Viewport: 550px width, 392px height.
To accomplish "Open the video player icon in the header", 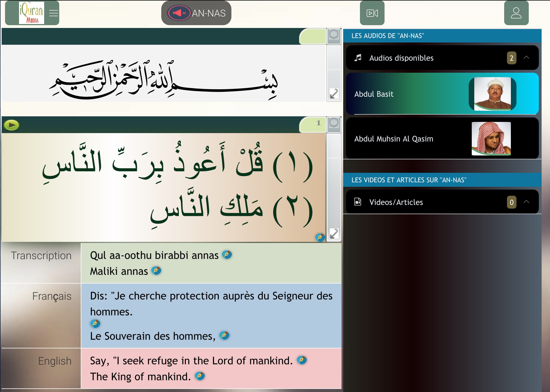I will pos(372,13).
